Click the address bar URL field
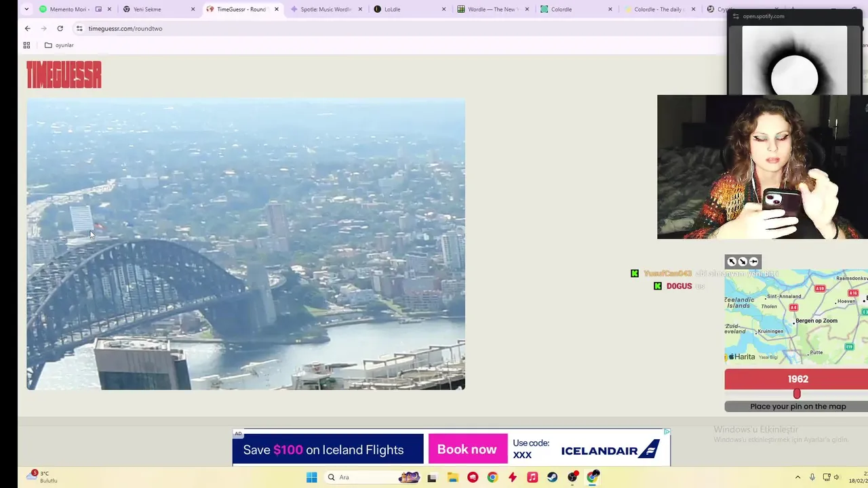This screenshot has height=488, width=868. [400, 28]
